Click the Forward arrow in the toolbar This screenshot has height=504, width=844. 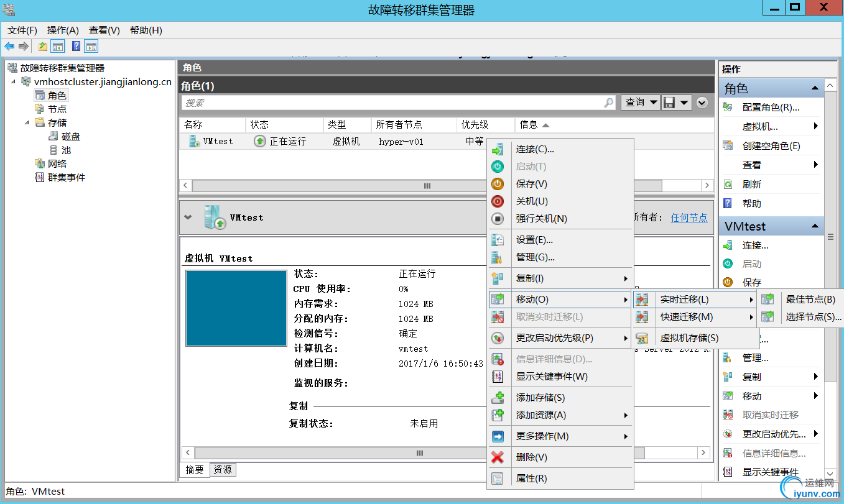tap(24, 46)
